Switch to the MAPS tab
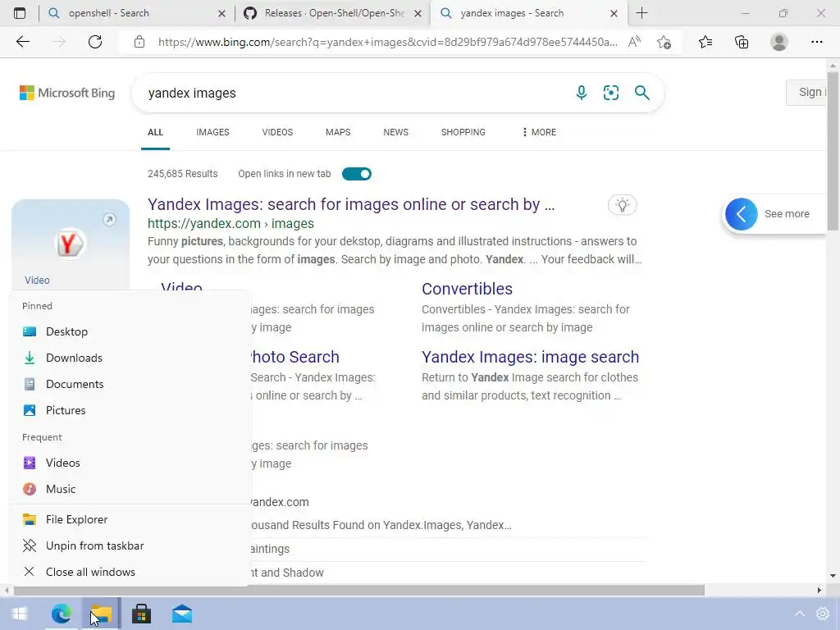This screenshot has width=840, height=630. coord(338,132)
